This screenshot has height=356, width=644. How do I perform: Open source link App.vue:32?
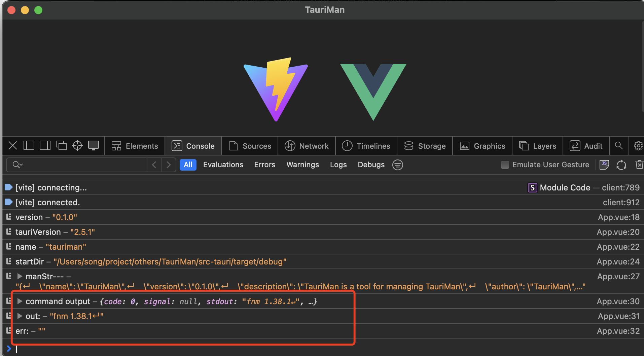pyautogui.click(x=618, y=331)
